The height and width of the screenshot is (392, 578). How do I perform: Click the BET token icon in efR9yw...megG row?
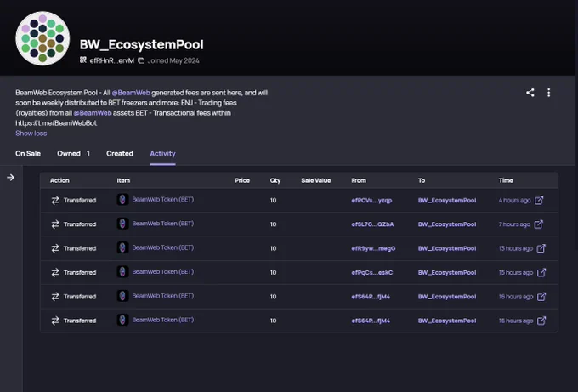coord(122,247)
